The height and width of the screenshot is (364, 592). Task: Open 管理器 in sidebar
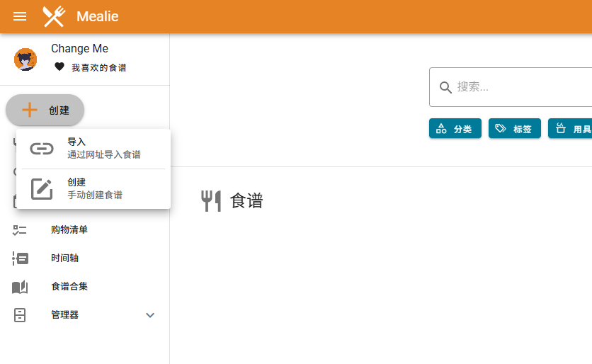[84, 315]
